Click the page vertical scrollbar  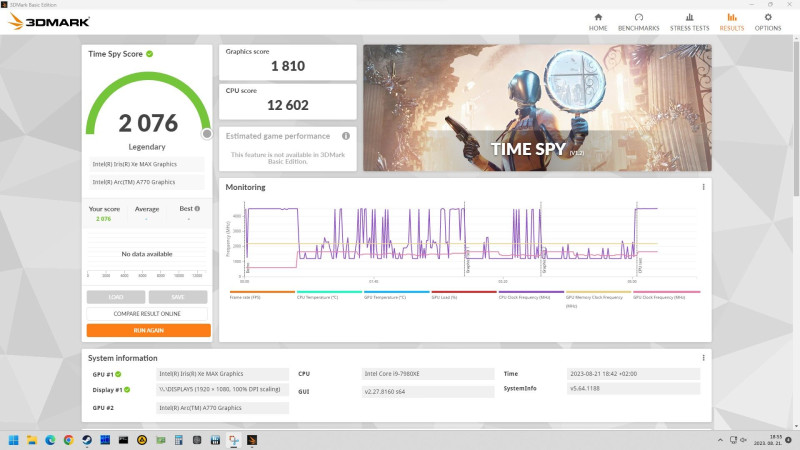pos(796,118)
